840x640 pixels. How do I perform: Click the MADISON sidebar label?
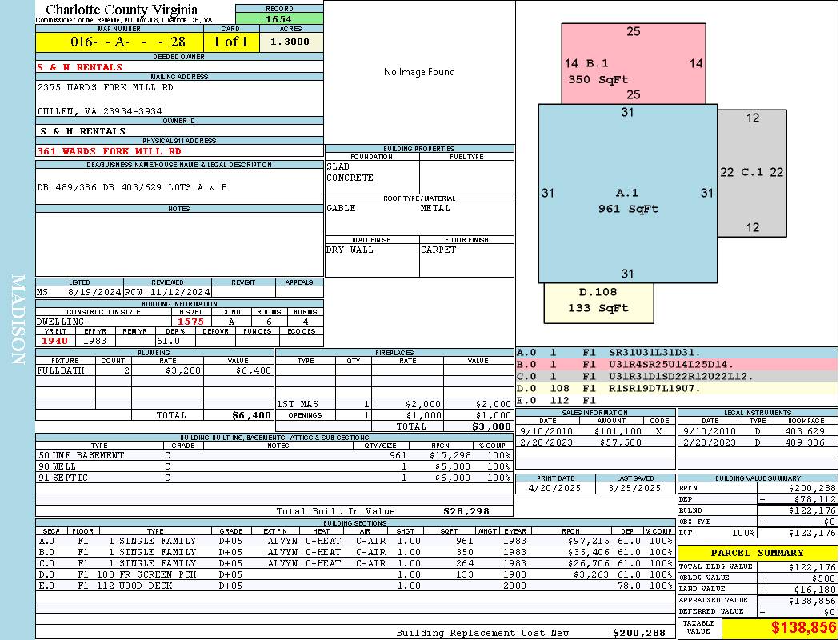[x=18, y=320]
